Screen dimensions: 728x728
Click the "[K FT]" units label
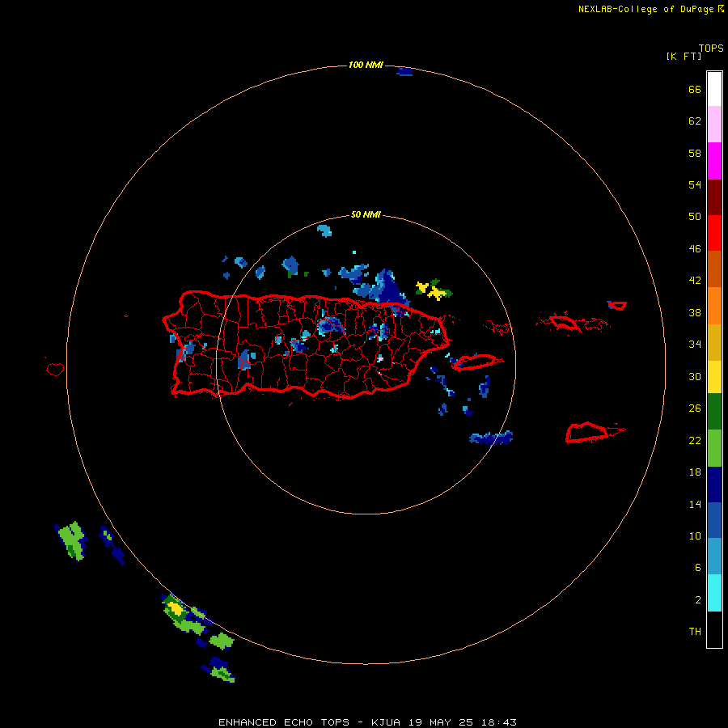(684, 56)
